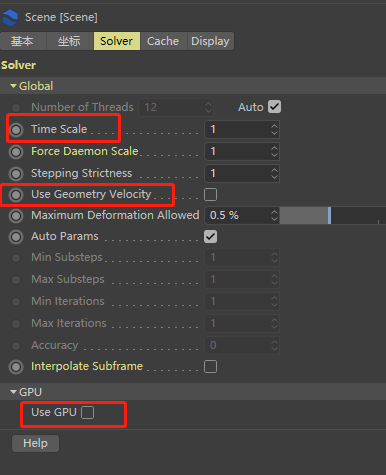Click the Stepping Strictness label

pos(82,173)
